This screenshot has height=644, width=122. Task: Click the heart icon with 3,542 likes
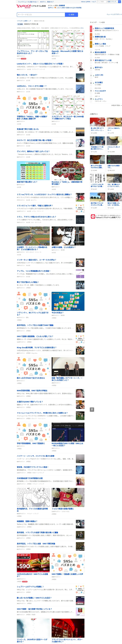click(92, 171)
